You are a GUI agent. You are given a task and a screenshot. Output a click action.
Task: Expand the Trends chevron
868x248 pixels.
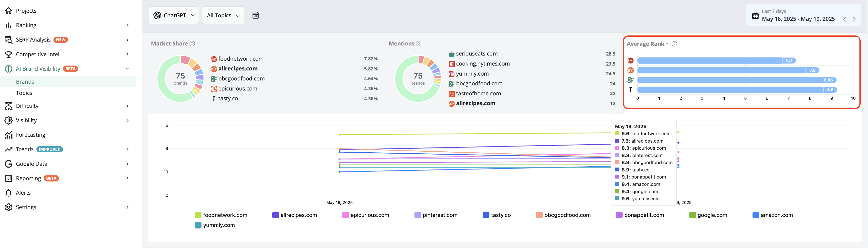coord(127,149)
